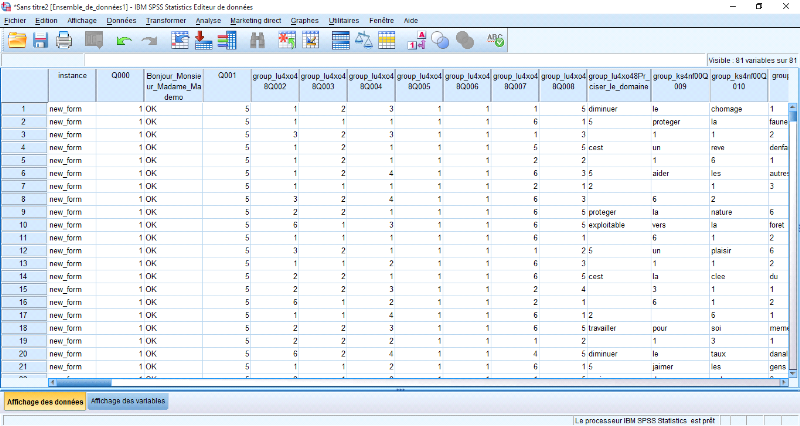
Task: Save the dataset with the floppy disk icon
Action: [41, 40]
